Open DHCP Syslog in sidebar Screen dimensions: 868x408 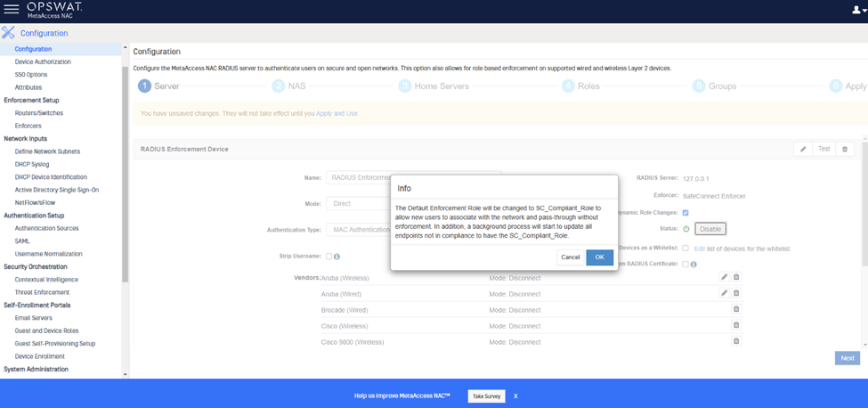tap(32, 165)
